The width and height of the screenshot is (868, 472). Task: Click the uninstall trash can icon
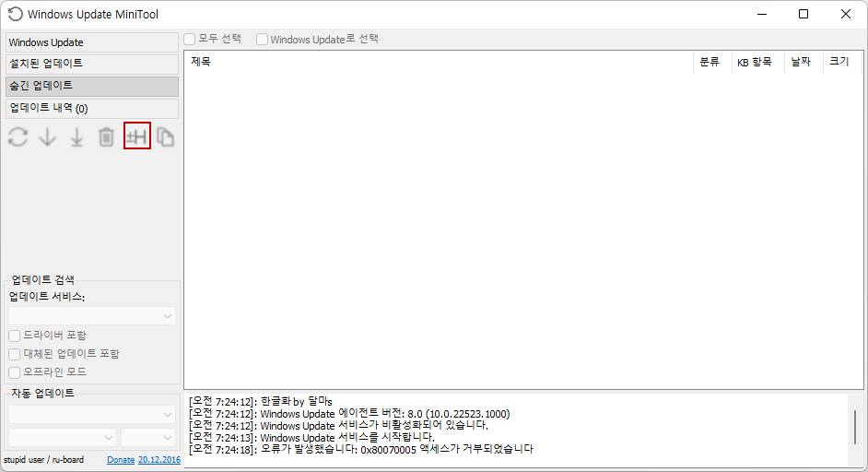click(x=106, y=136)
